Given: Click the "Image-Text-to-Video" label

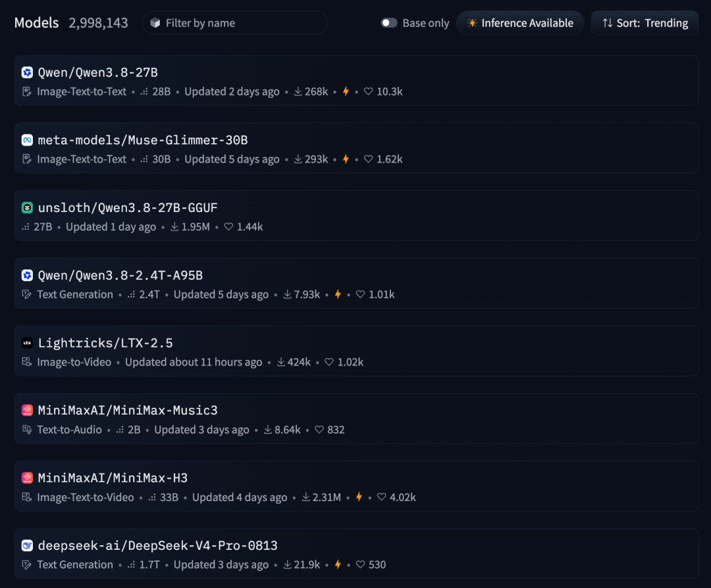Looking at the screenshot, I should tap(86, 497).
